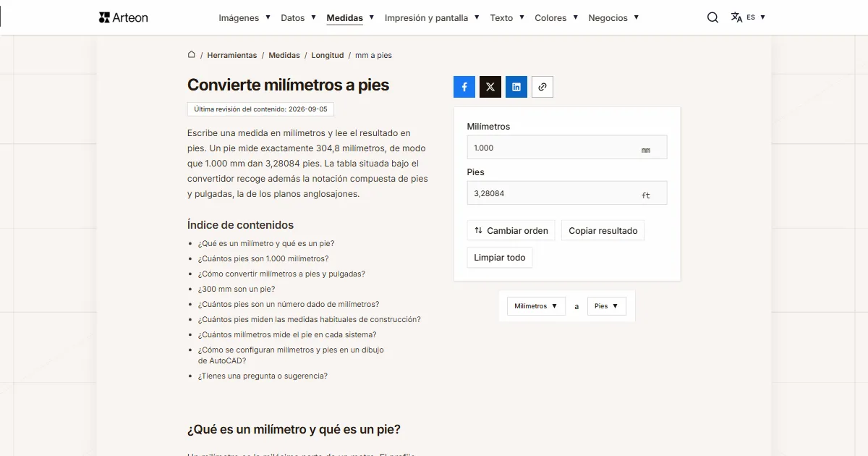Click the 'Última revisión del contenido' date
The image size is (868, 456).
(260, 109)
